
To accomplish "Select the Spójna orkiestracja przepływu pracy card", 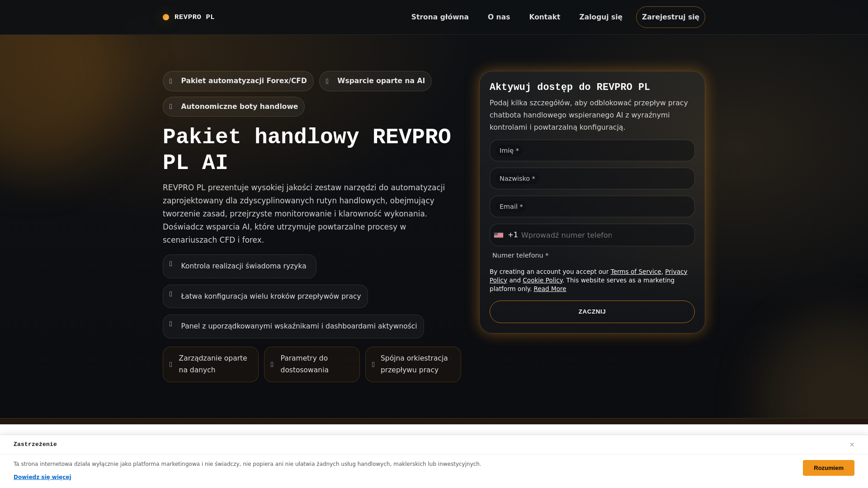I will click(x=413, y=364).
